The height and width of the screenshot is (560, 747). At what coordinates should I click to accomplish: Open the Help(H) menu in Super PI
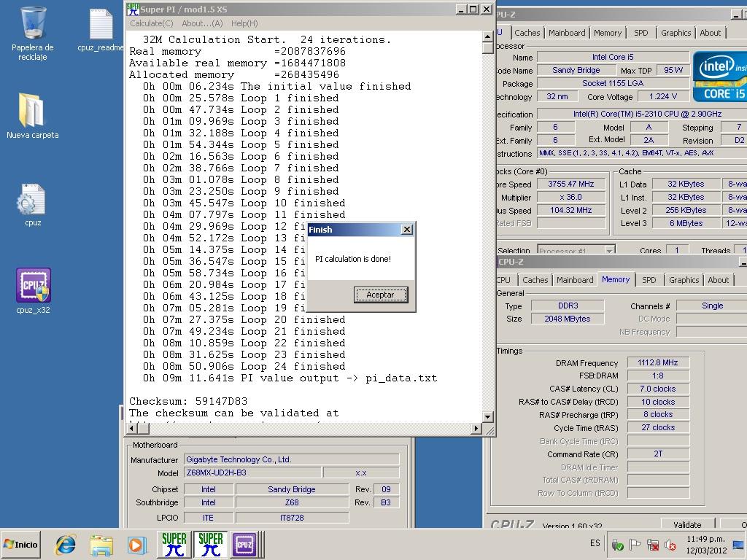244,23
